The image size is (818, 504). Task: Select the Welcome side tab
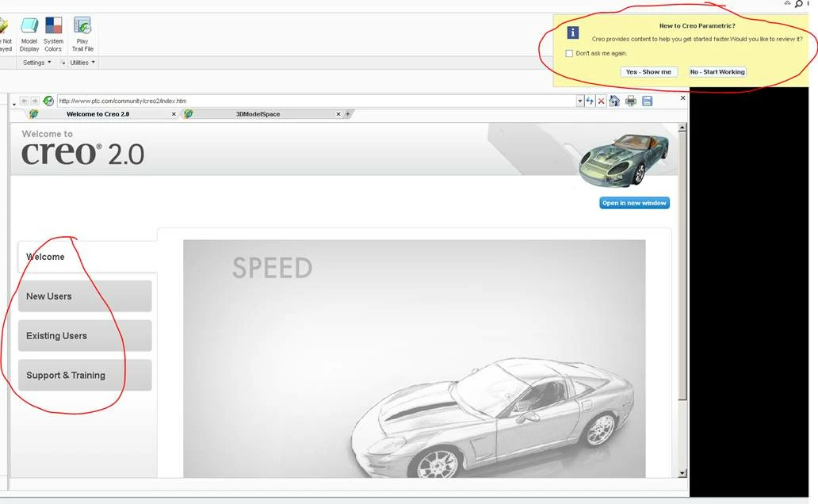(86, 257)
